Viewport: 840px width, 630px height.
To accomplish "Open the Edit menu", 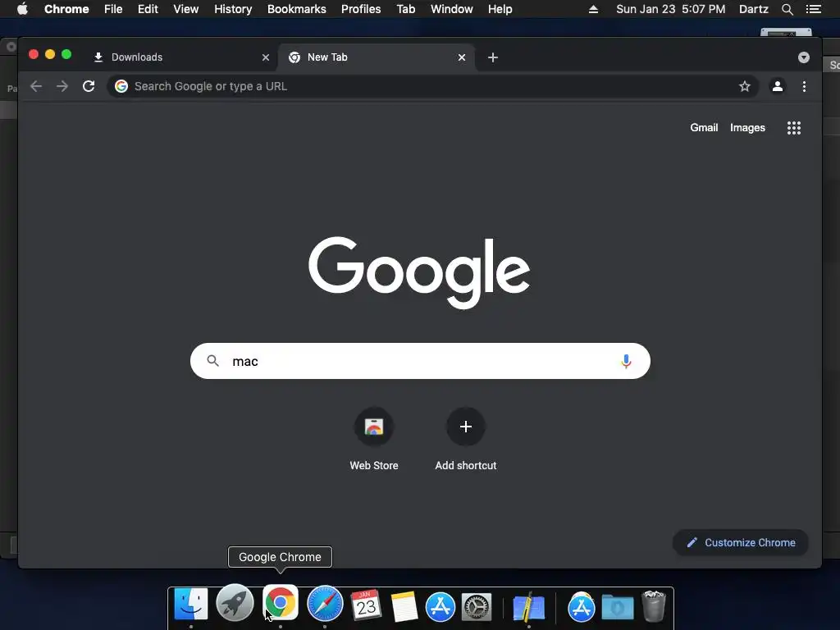I will click(x=148, y=9).
